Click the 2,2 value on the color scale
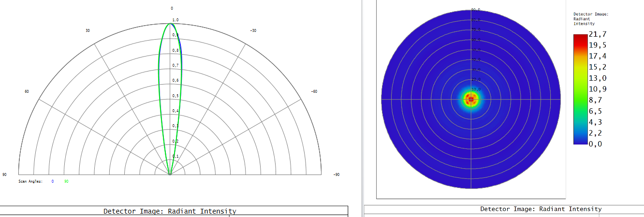The height and width of the screenshot is (217, 644). click(596, 132)
